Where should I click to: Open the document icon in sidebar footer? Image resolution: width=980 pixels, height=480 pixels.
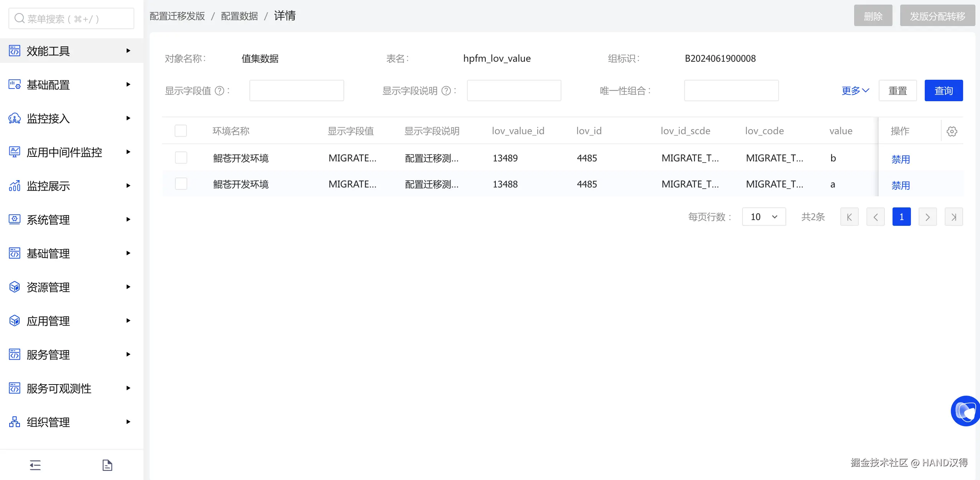(107, 465)
